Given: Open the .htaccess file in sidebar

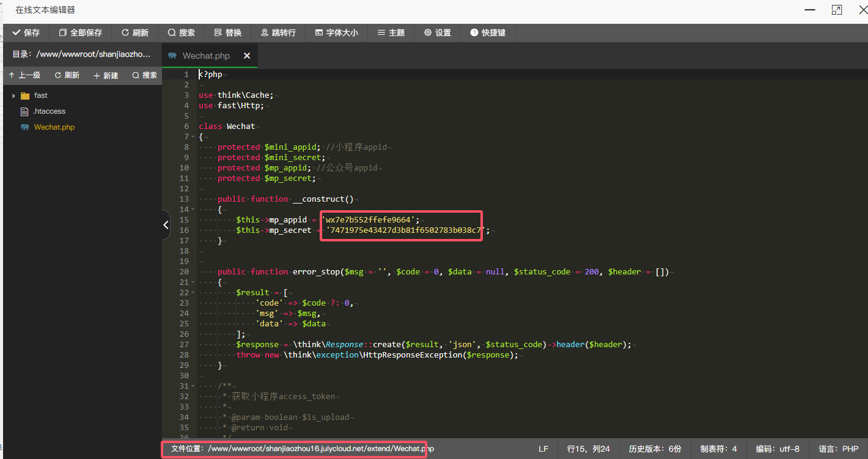Looking at the screenshot, I should pos(49,111).
